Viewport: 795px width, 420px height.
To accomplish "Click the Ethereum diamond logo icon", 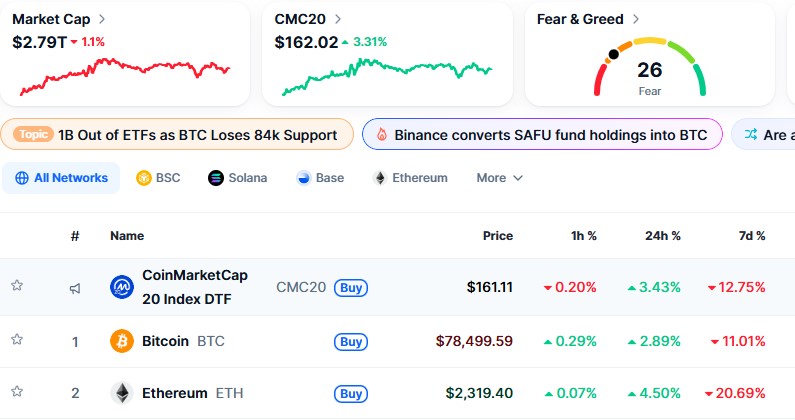I will click(x=121, y=393).
